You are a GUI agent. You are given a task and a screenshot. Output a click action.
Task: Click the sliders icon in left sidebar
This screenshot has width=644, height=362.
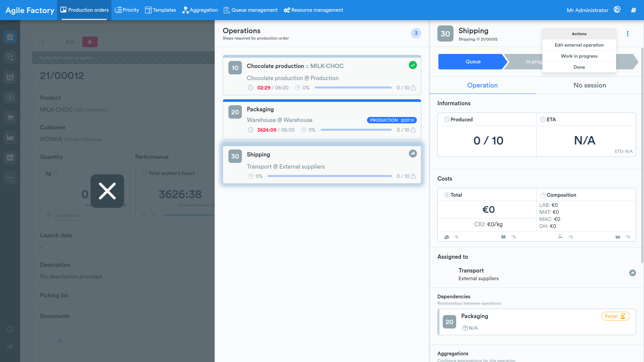(10, 57)
